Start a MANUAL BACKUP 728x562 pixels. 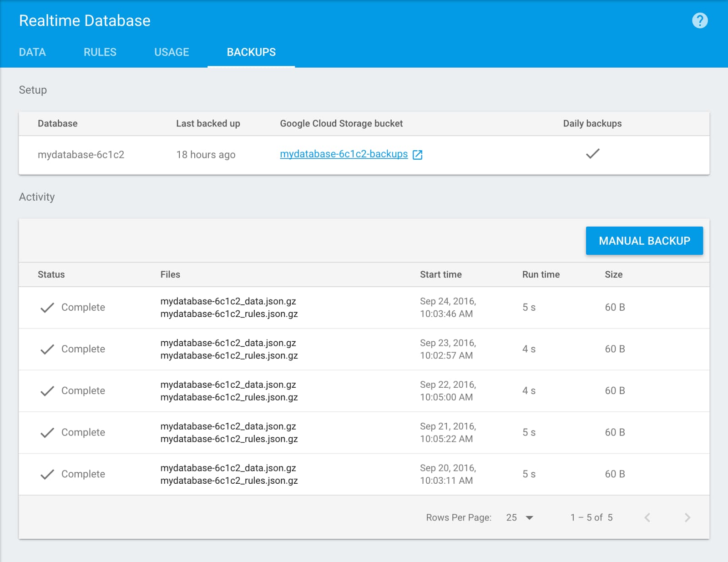pyautogui.click(x=644, y=241)
